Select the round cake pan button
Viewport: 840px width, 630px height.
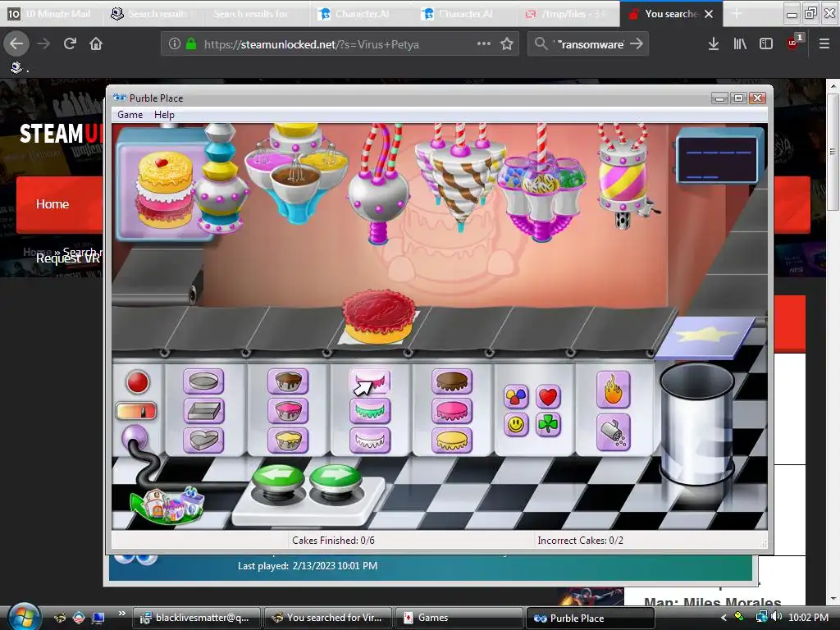click(x=203, y=382)
